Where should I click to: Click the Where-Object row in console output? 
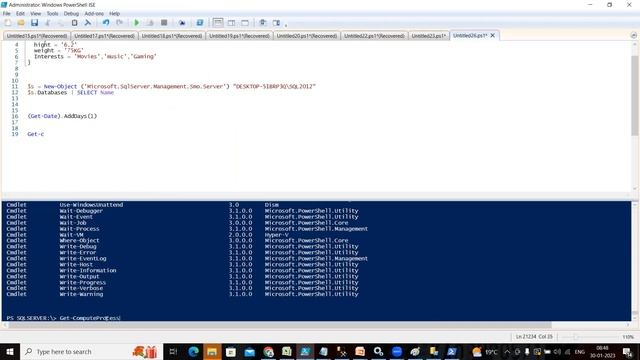(x=178, y=240)
